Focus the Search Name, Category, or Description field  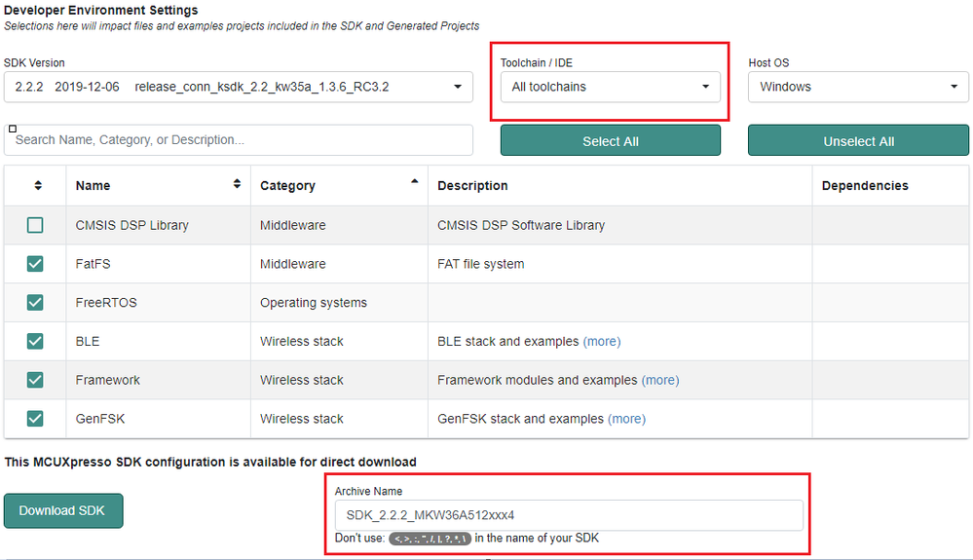239,140
